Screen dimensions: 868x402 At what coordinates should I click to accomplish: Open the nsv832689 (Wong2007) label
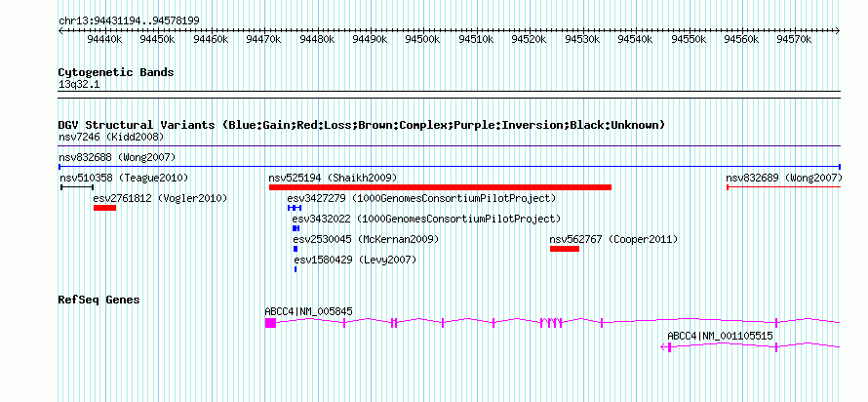784,178
